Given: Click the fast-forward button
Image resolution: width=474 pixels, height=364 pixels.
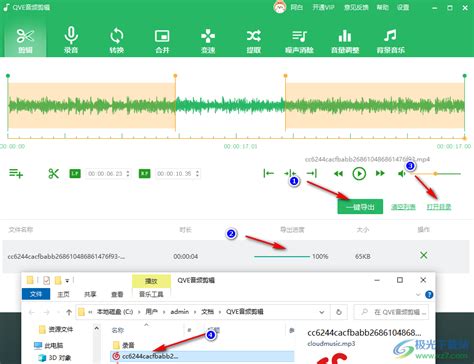Looking at the screenshot, I should pos(380,173).
